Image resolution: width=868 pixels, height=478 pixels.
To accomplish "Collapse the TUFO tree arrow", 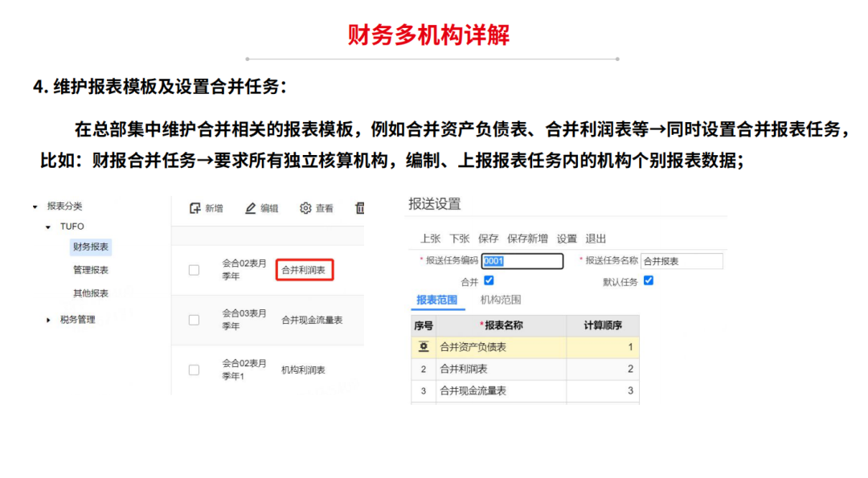I will pyautogui.click(x=48, y=227).
